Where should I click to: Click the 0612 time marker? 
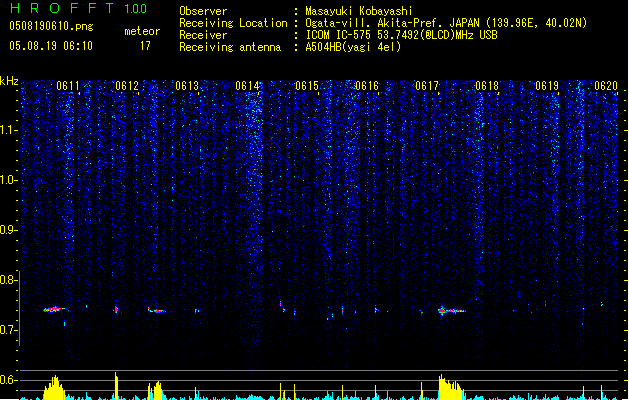127,86
